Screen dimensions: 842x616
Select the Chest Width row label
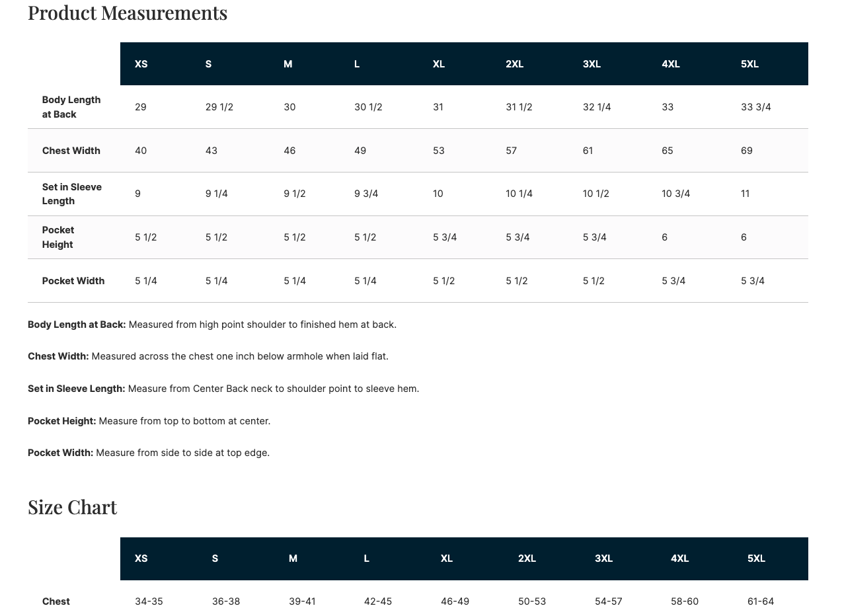71,151
